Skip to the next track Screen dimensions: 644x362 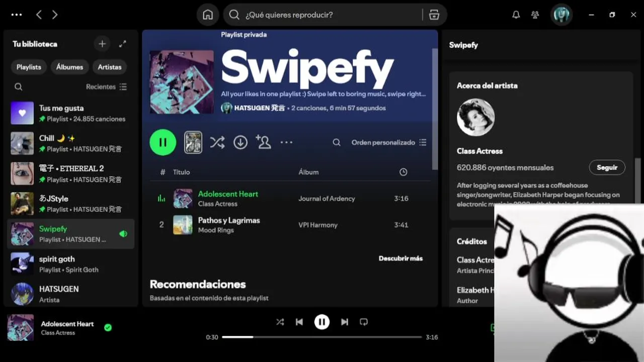point(345,322)
